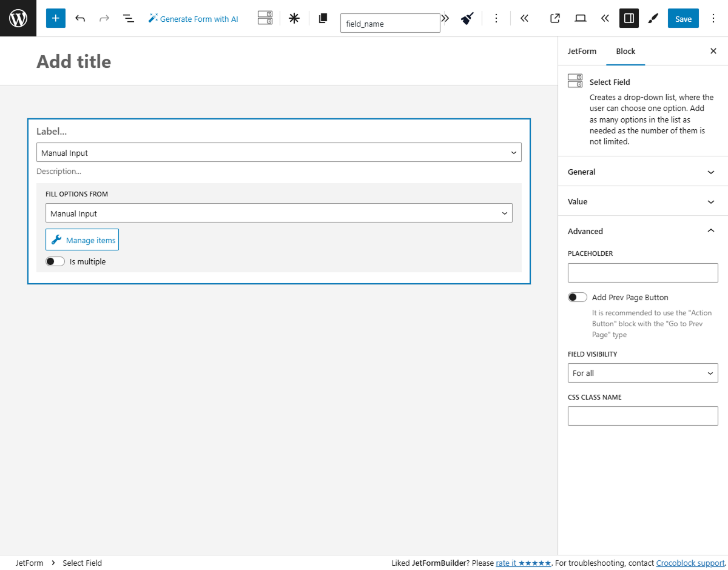Switch to the JetForm tab

[582, 51]
